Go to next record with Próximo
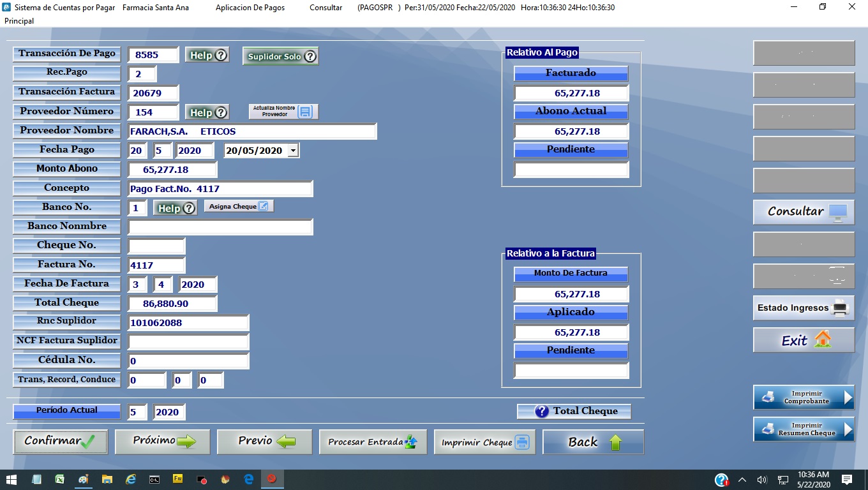The image size is (868, 490). [162, 442]
